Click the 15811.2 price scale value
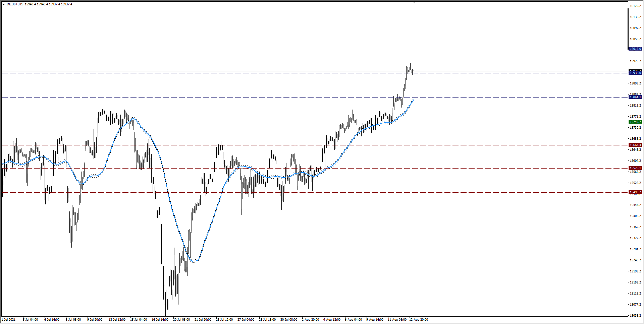Viewport: 644px width, 324px height. (635, 106)
